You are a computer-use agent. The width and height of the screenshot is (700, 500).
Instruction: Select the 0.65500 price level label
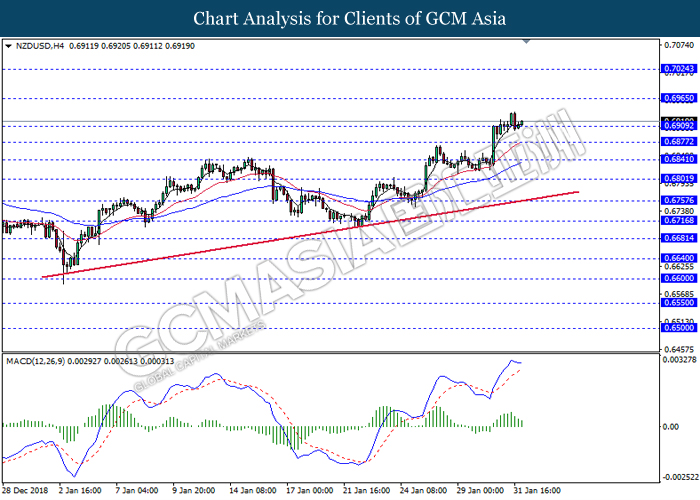coord(679,303)
